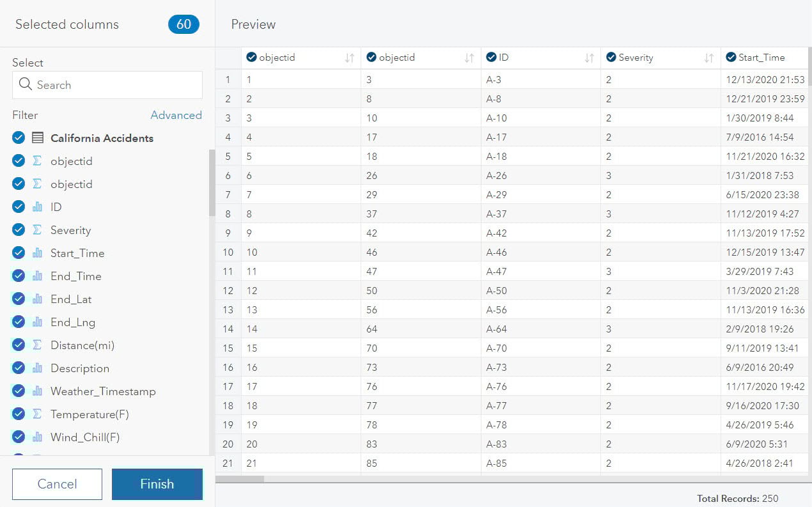Click the search magnifier icon
The width and height of the screenshot is (812, 507).
(x=26, y=84)
